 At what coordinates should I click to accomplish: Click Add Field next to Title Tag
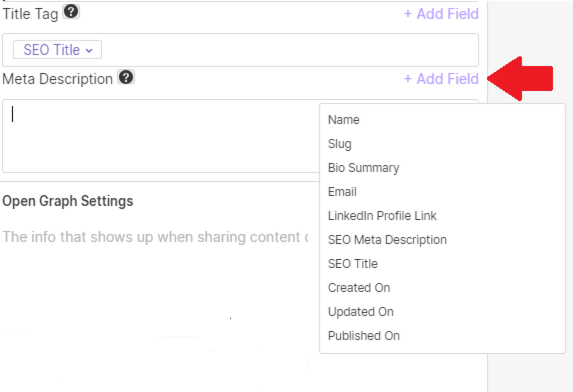[440, 14]
